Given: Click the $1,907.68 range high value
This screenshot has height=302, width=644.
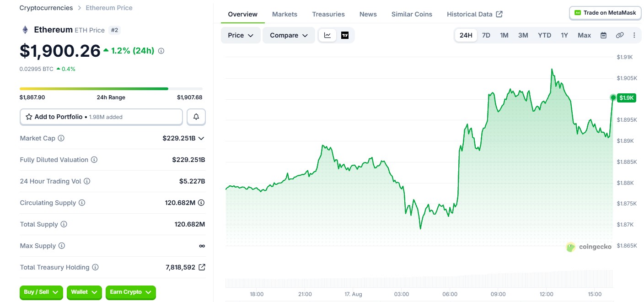Looking at the screenshot, I should pos(189,97).
